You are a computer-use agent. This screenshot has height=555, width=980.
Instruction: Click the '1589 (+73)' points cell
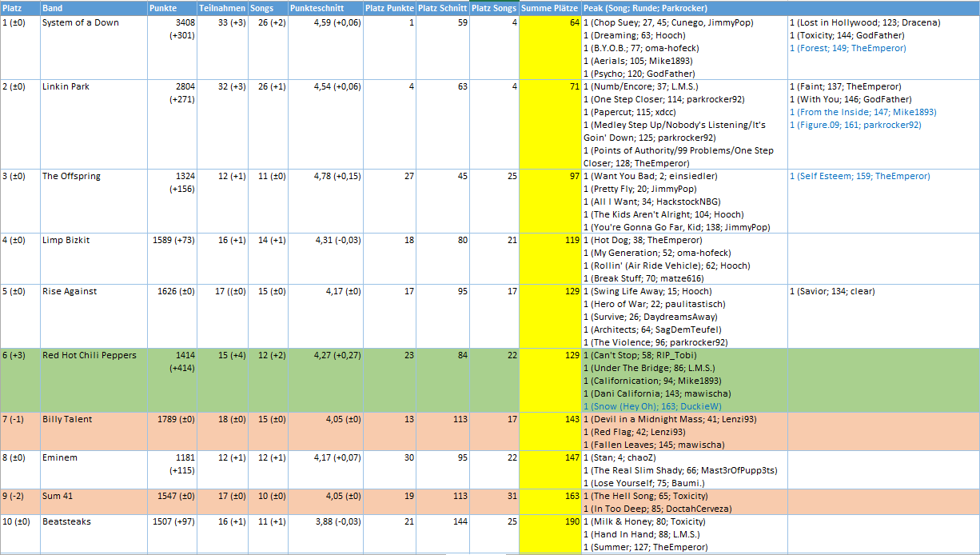172,259
